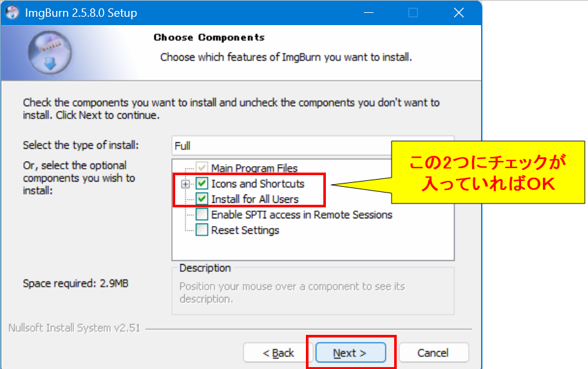588x369 pixels.
Task: Click the installer logo in the header
Action: pyautogui.click(x=50, y=53)
